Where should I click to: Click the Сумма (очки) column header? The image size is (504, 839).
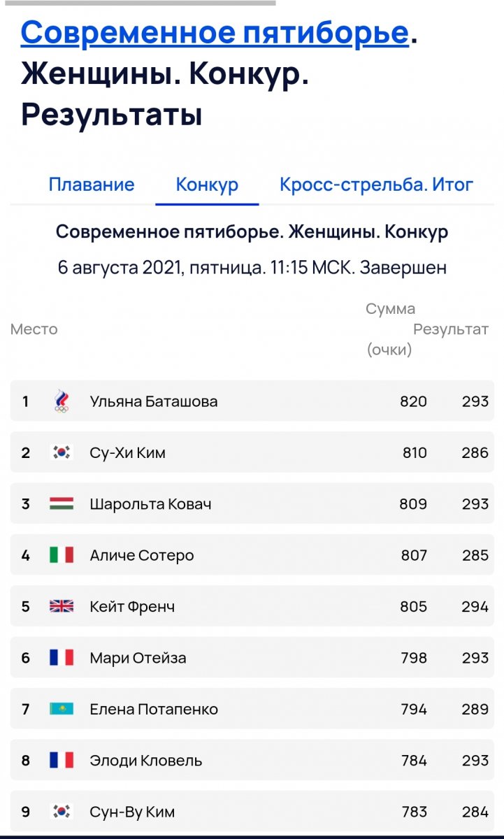pyautogui.click(x=390, y=329)
